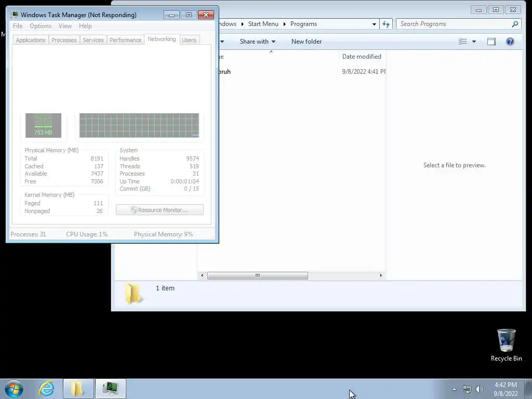Open the Help menu in Task Manager
This screenshot has width=532, height=399.
(x=85, y=26)
